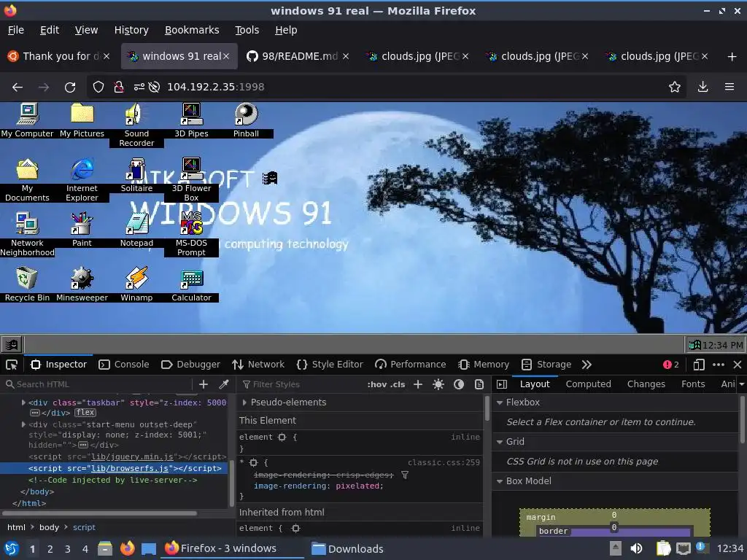The width and height of the screenshot is (747, 560).
Task: View the 2 errors badge
Action: coord(671,365)
